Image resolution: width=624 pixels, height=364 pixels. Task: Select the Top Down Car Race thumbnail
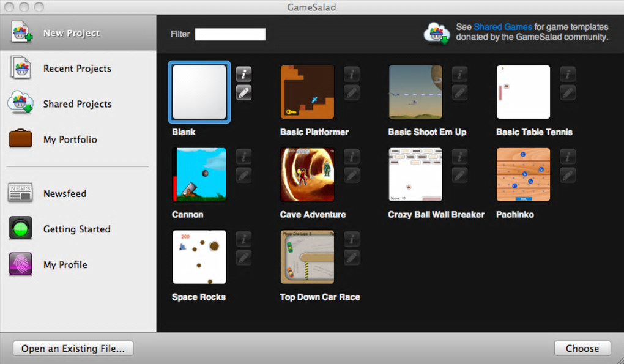[307, 257]
